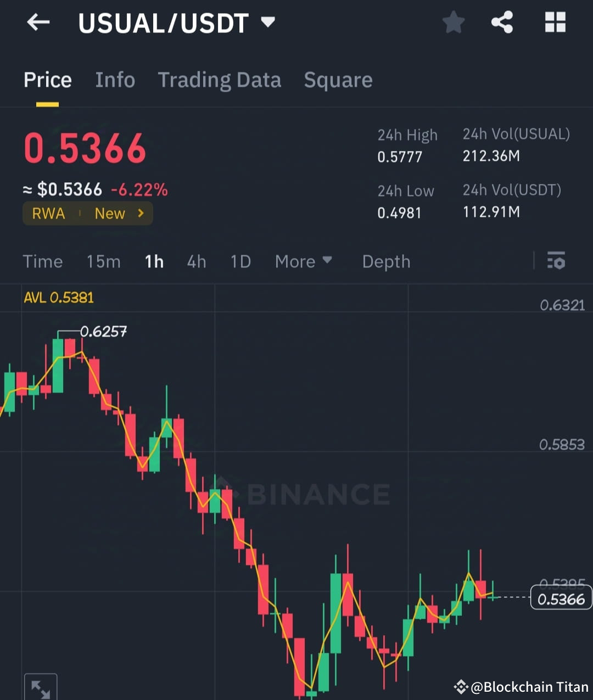Open the Depth view
This screenshot has height=700, width=593.
[x=386, y=261]
